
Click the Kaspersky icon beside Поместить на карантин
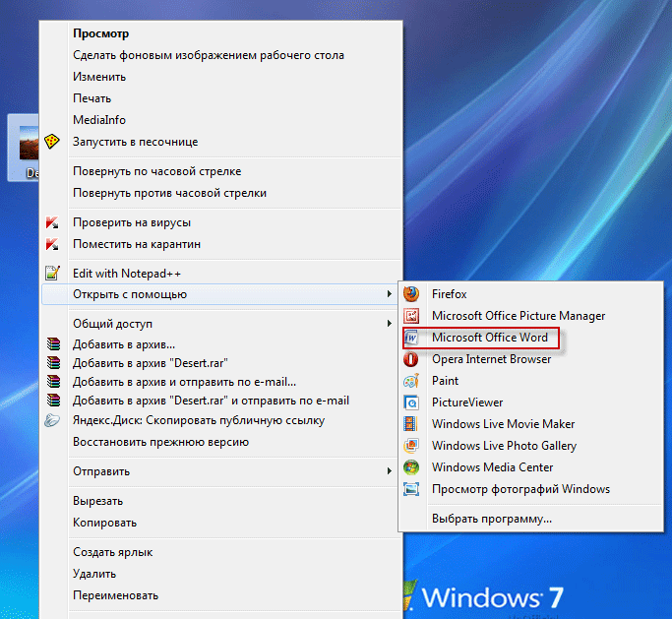coord(52,244)
